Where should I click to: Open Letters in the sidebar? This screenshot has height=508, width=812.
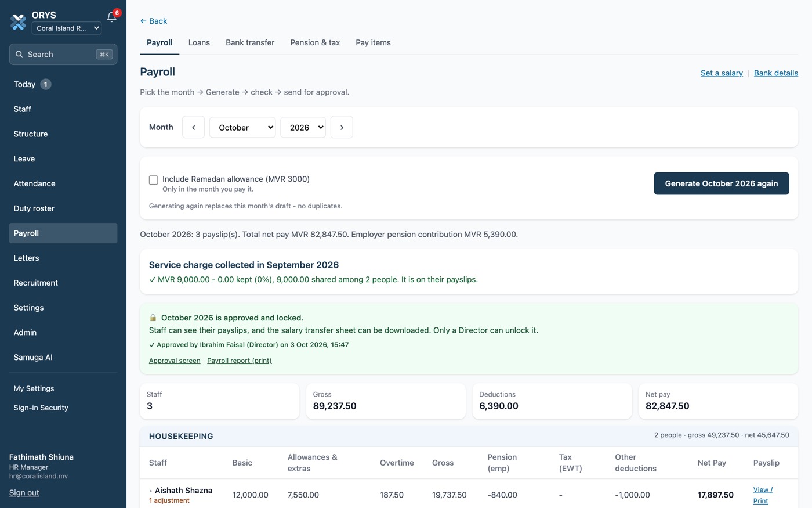click(63, 258)
